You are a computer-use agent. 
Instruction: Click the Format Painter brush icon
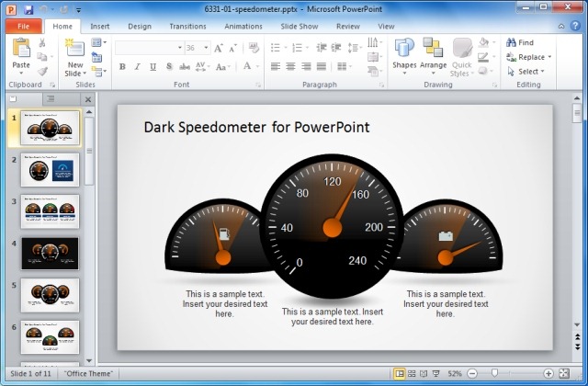(42, 72)
